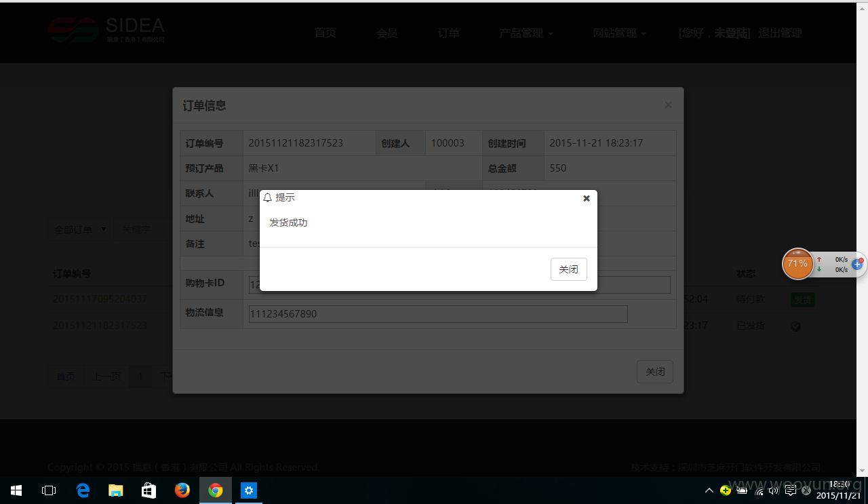
Task: Expand the 网站管理 menu
Action: [x=619, y=33]
